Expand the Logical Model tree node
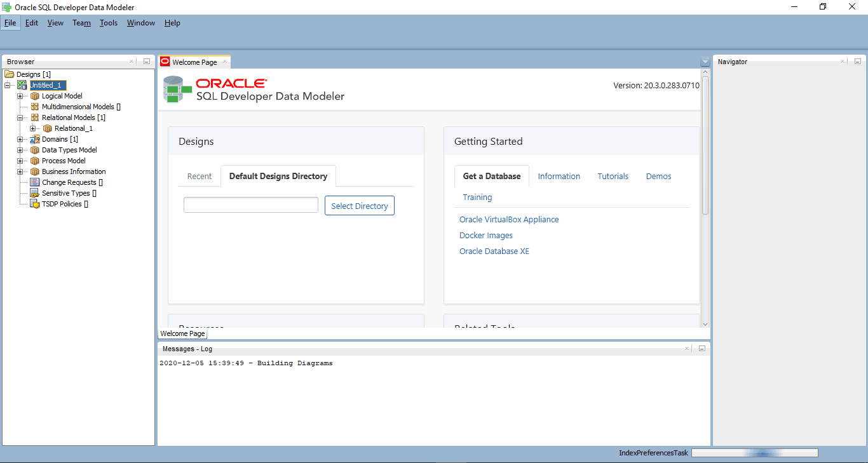 click(20, 96)
